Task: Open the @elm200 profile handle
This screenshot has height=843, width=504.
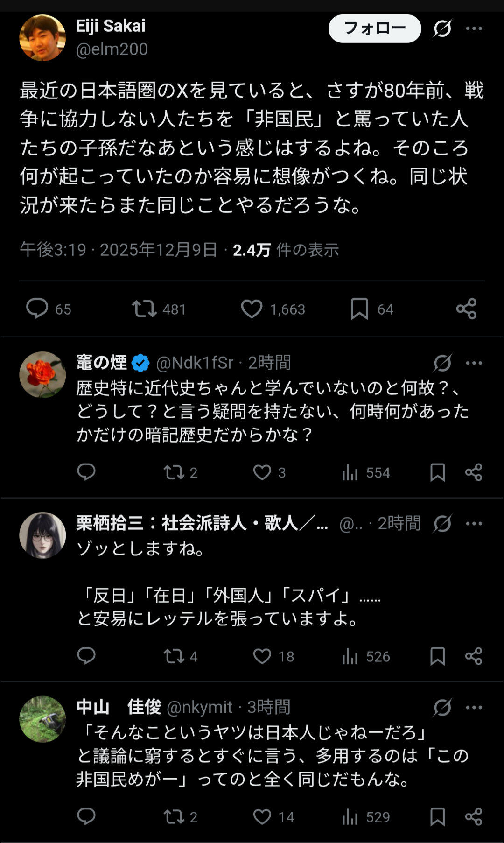Action: [112, 49]
